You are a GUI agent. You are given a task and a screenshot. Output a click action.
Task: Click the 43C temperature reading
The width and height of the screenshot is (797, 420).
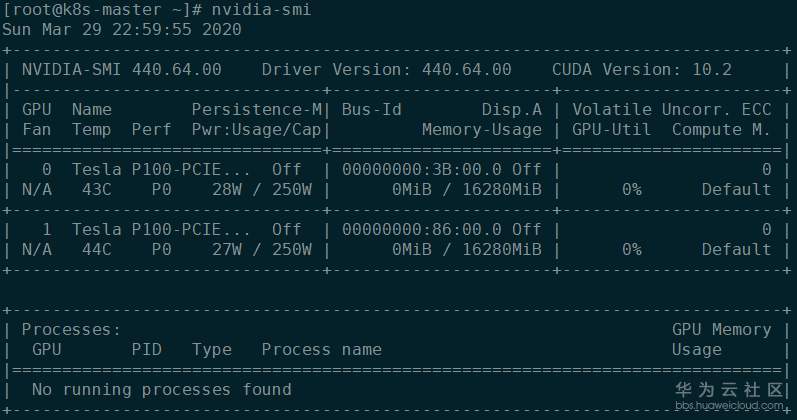(x=96, y=189)
